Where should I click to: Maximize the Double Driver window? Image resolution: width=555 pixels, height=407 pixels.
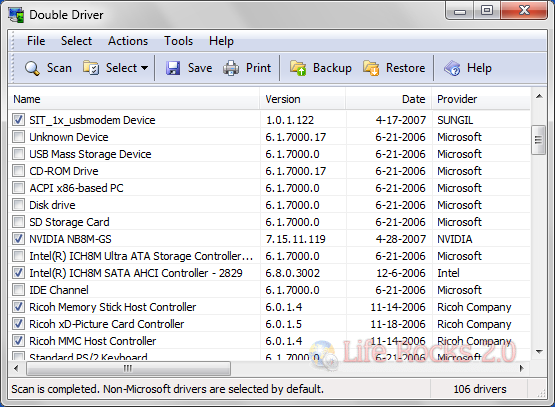487,10
